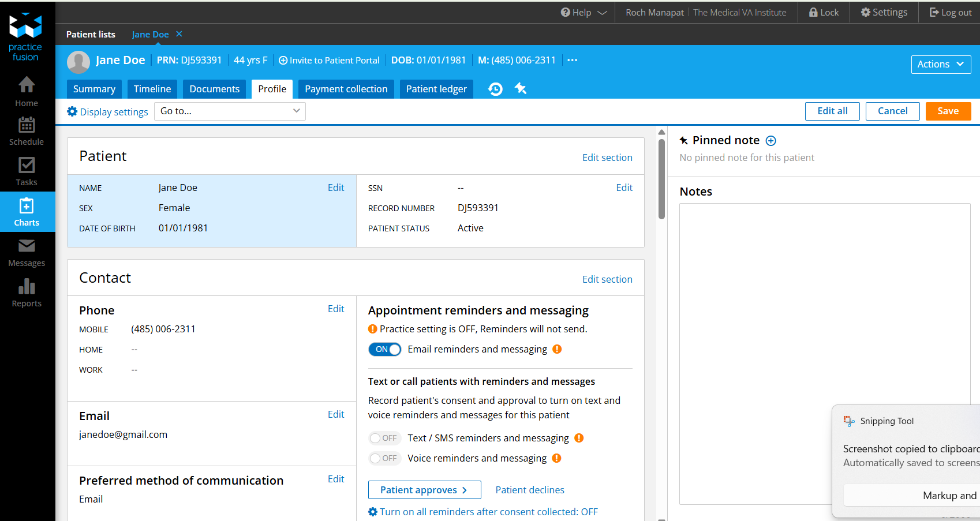The width and height of the screenshot is (980, 521).
Task: Click the Roch Manapat user name
Action: [654, 12]
